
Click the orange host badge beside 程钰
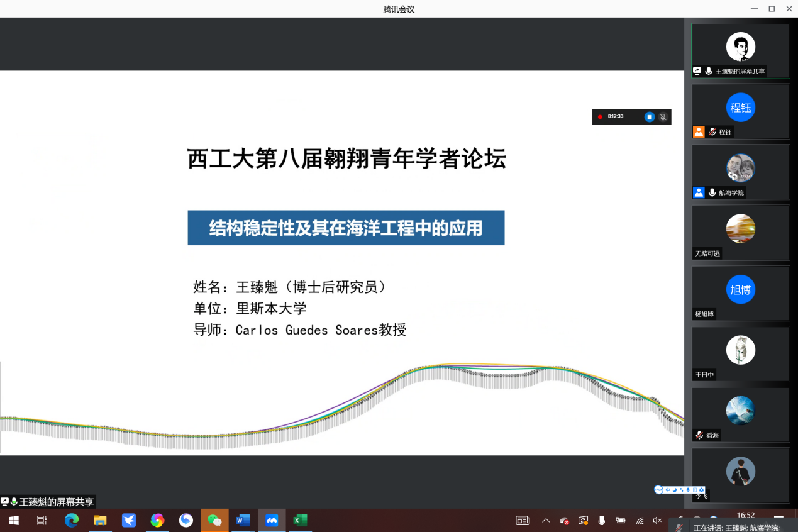[699, 132]
